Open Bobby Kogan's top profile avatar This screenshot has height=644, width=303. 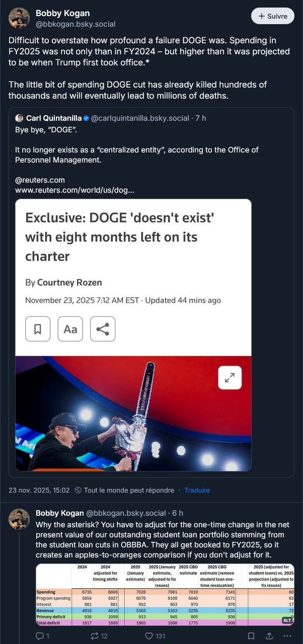[x=19, y=18]
